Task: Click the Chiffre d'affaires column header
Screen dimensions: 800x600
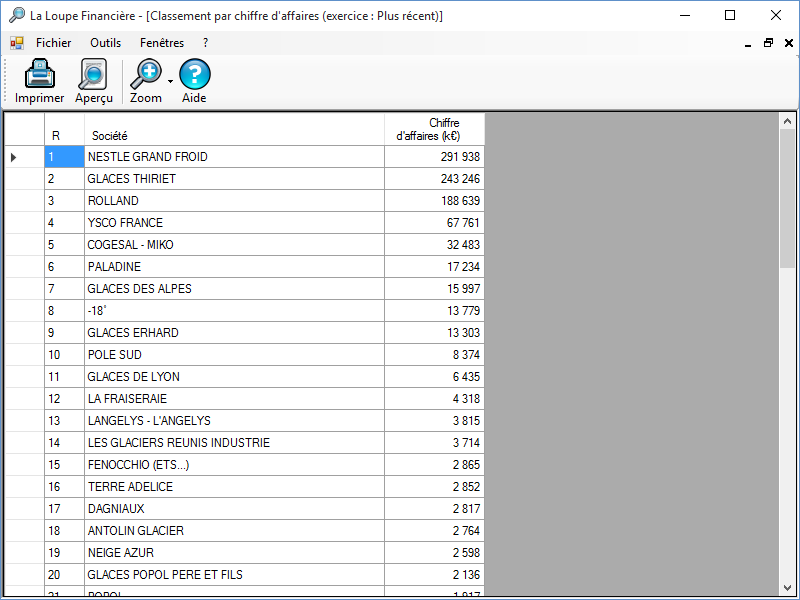Action: click(434, 130)
